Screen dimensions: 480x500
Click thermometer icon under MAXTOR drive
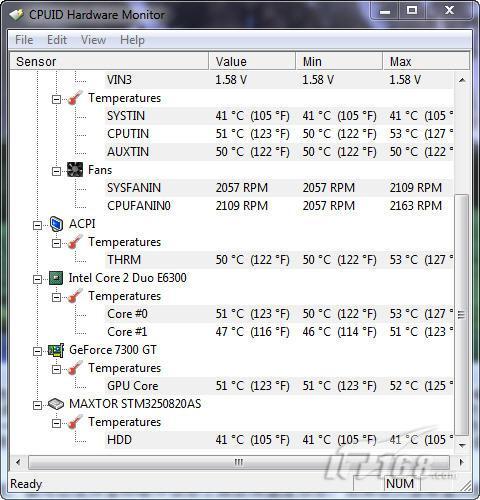(x=75, y=422)
